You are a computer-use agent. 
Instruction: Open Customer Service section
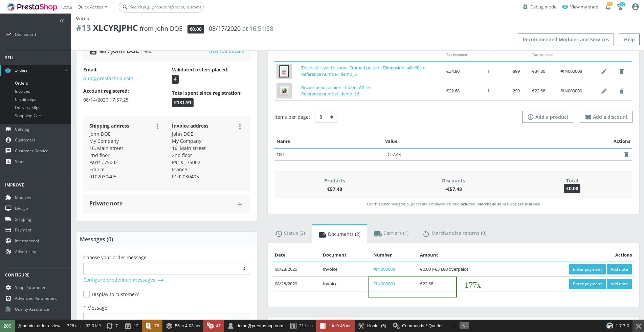coord(31,151)
